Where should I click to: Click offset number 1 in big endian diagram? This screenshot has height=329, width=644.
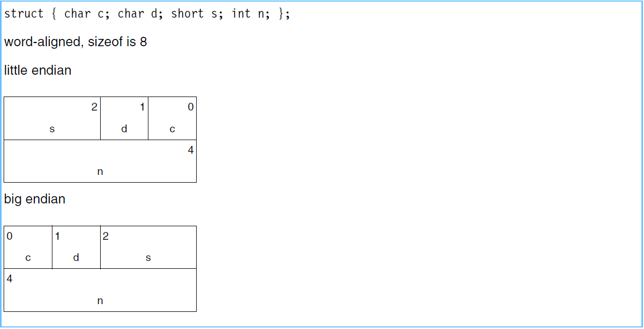point(58,237)
